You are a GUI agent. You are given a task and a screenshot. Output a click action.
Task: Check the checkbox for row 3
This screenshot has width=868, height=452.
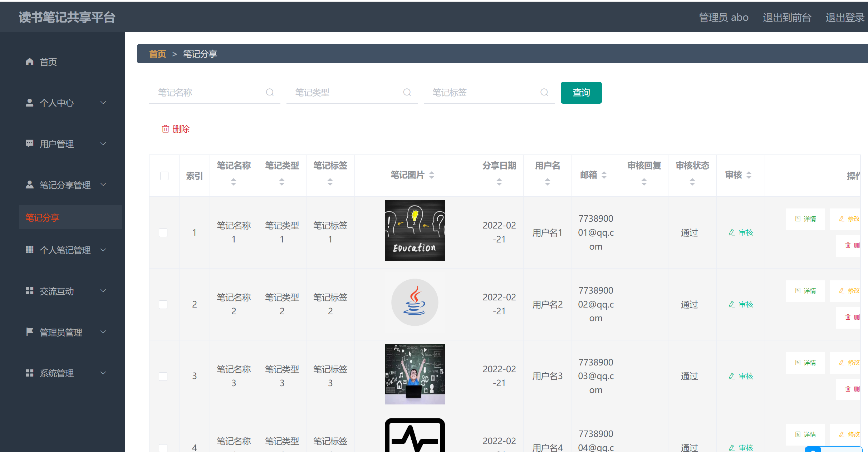click(x=163, y=376)
